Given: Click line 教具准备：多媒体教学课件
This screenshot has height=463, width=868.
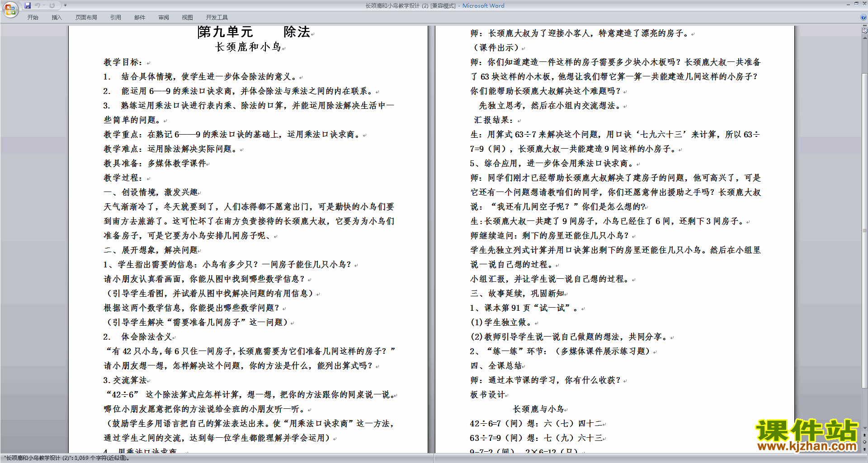Looking at the screenshot, I should pos(155,164).
